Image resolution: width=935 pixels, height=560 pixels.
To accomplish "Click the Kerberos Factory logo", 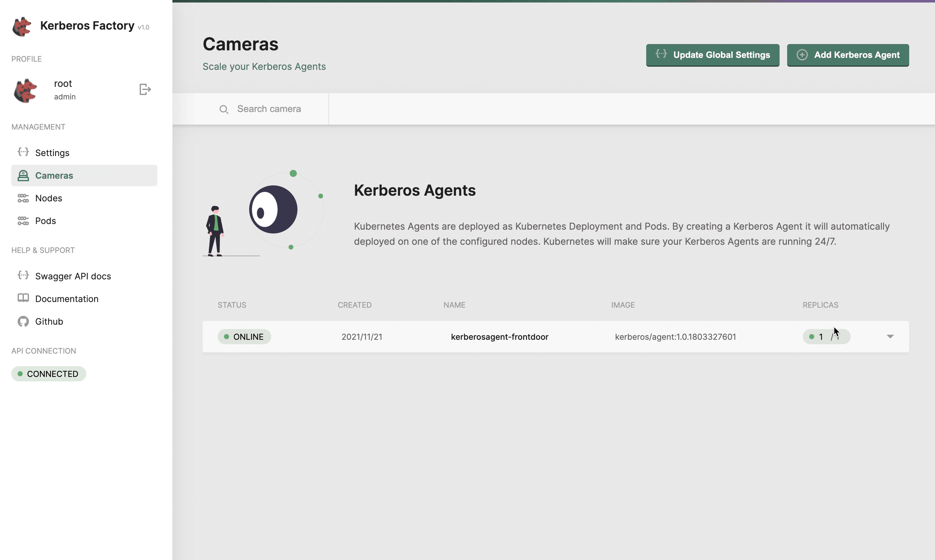I will click(21, 26).
